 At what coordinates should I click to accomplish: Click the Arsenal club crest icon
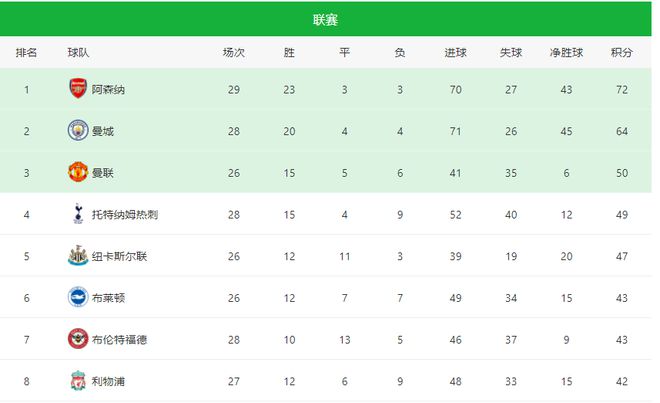(77, 89)
